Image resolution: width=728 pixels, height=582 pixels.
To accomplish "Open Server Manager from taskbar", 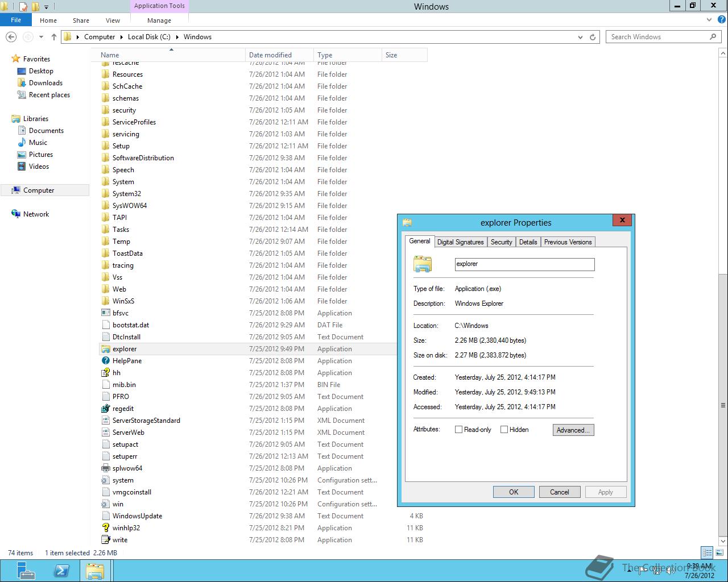I will (x=26, y=571).
